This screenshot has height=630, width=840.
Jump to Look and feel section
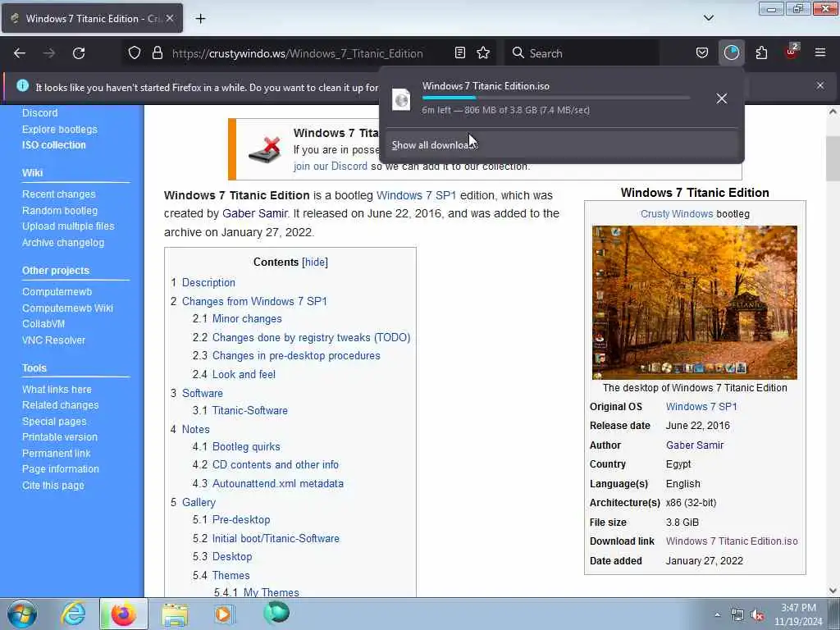click(x=244, y=374)
